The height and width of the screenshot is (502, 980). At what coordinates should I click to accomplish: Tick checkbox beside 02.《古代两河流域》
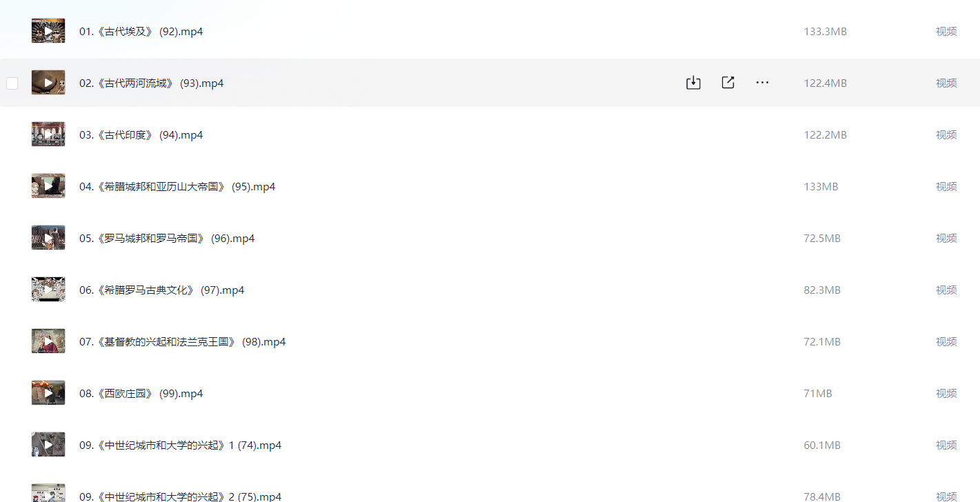[x=12, y=83]
